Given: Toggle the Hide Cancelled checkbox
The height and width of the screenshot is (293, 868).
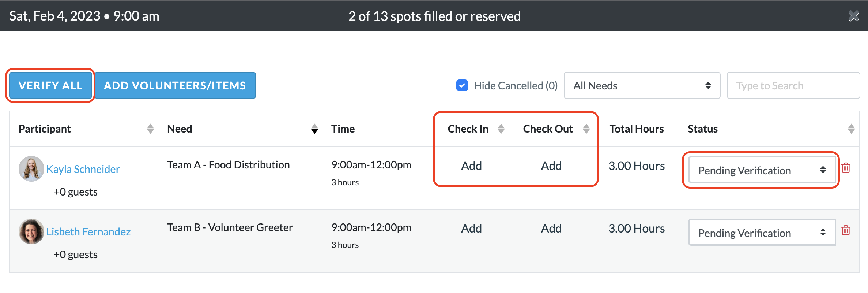Looking at the screenshot, I should [462, 85].
